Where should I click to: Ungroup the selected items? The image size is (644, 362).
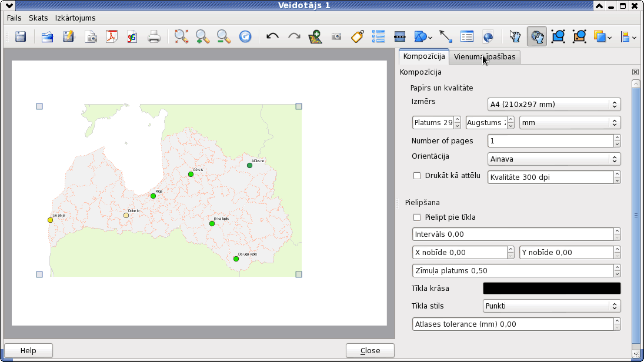(579, 37)
